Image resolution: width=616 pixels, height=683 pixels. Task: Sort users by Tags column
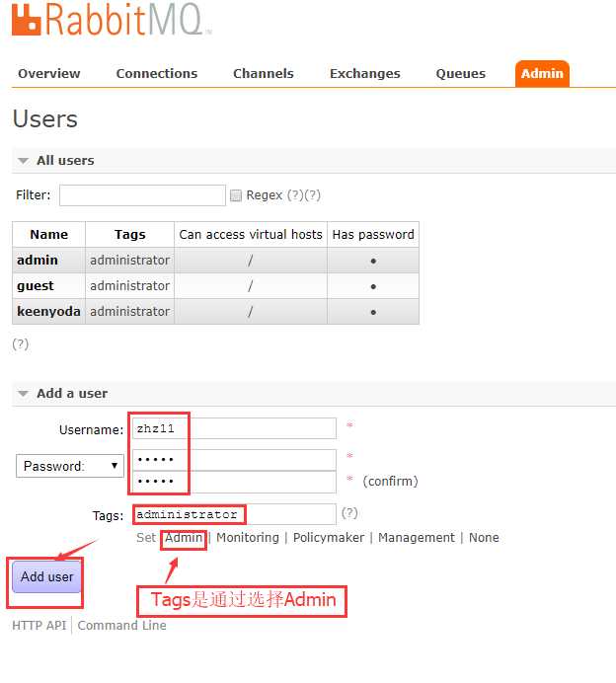pyautogui.click(x=130, y=234)
